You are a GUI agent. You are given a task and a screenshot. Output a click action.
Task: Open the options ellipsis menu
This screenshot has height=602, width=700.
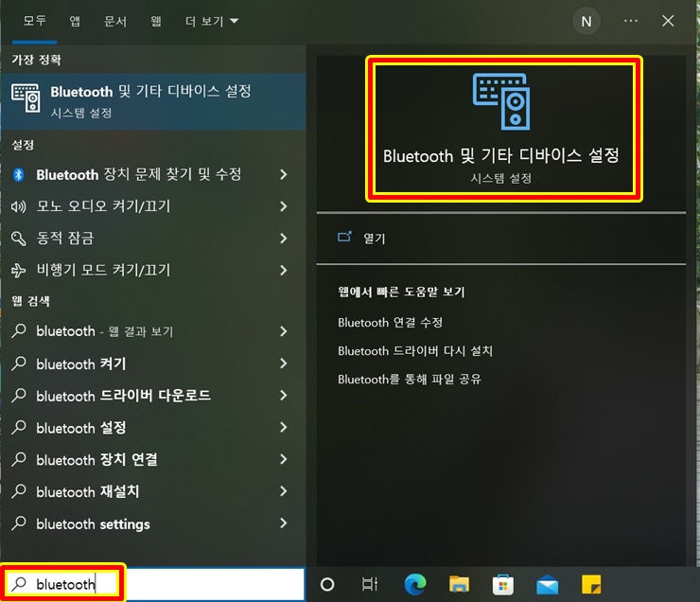click(630, 21)
